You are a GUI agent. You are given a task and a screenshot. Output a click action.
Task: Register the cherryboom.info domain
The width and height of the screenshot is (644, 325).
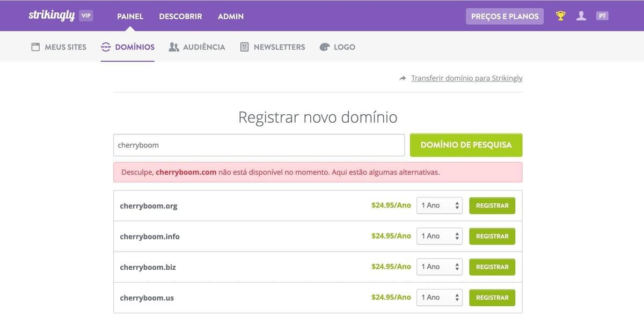point(492,236)
